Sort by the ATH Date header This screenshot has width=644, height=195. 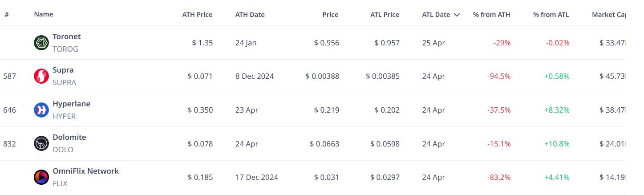click(x=250, y=15)
